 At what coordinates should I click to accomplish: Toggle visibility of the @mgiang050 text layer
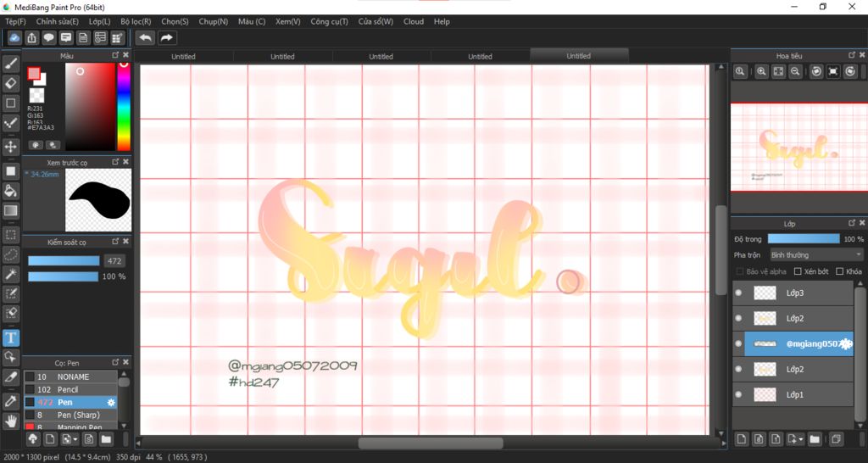point(738,344)
